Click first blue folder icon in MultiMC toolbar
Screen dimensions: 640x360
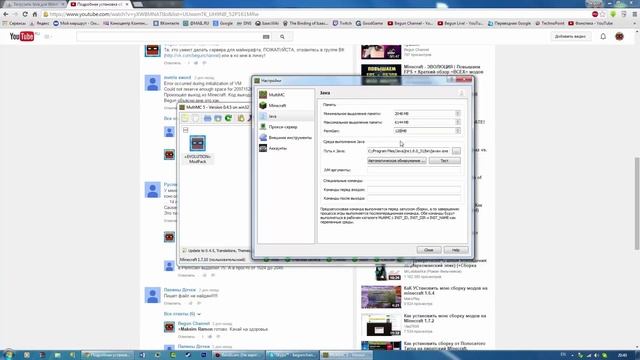pos(208,118)
